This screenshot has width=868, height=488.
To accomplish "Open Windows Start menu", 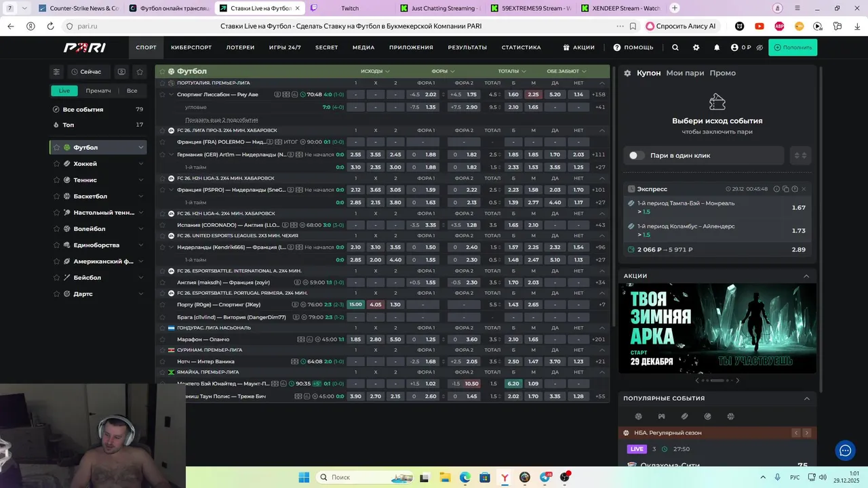I will [x=303, y=477].
